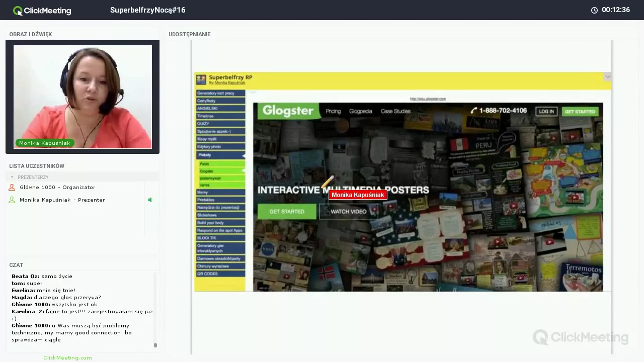Click the chat panel scrollbar
Screen dimensions: 644x362
pos(155,345)
